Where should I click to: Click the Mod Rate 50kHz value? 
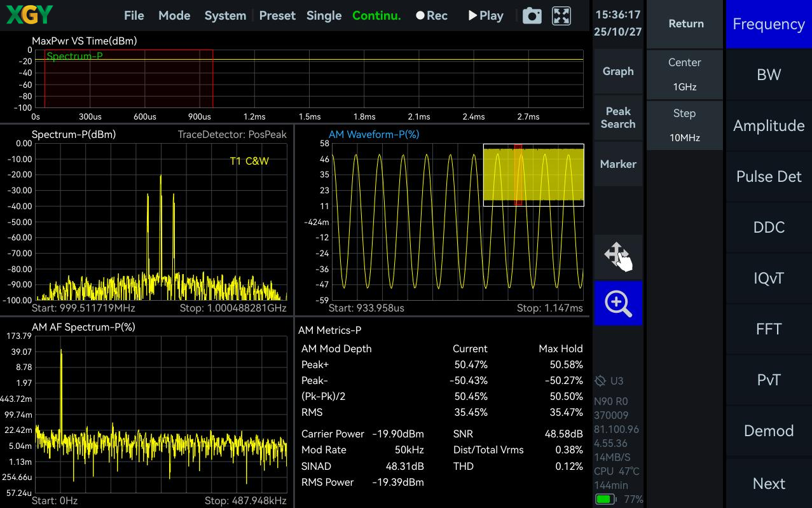coord(409,450)
